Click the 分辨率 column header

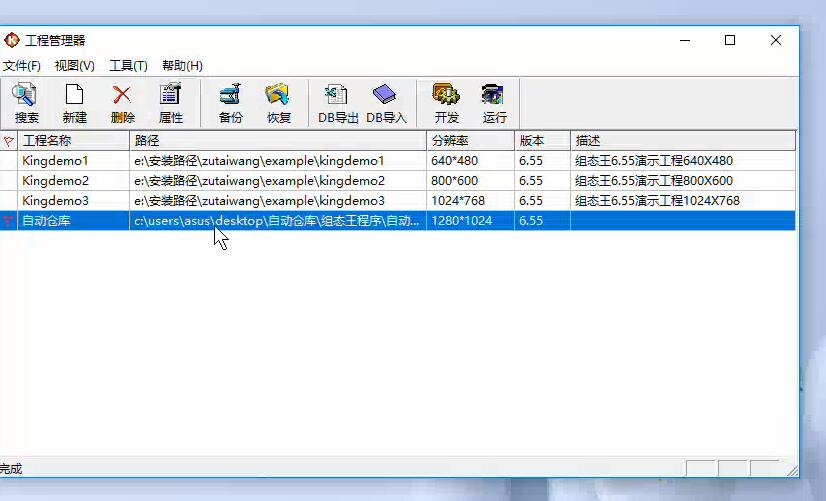470,141
